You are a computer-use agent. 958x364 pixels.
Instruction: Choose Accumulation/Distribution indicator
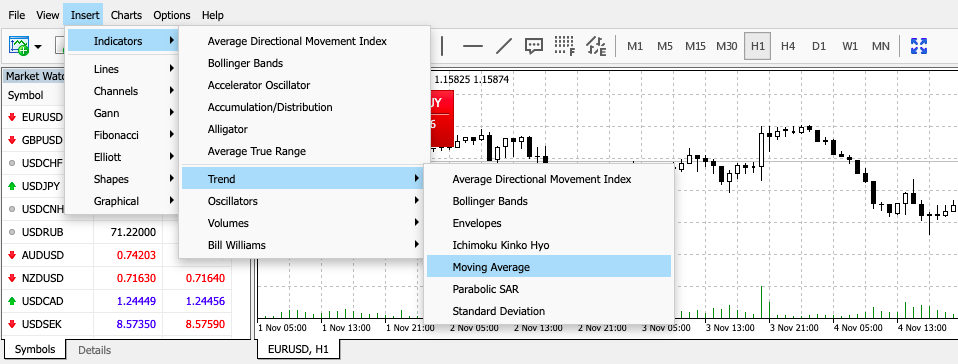coord(304,107)
